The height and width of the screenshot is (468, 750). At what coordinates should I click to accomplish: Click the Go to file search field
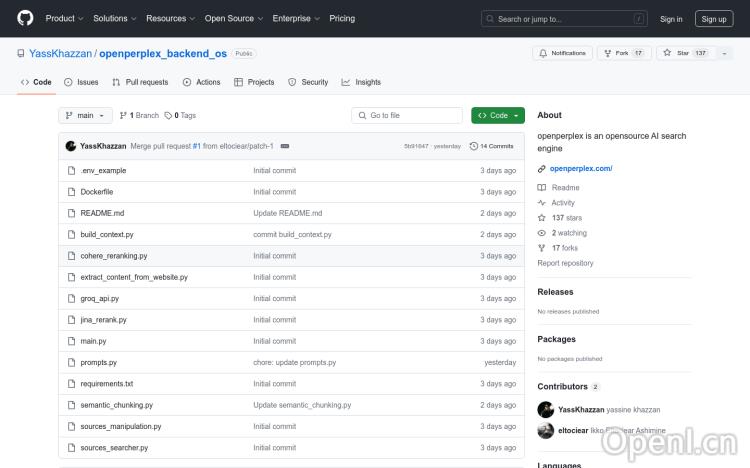coord(407,115)
